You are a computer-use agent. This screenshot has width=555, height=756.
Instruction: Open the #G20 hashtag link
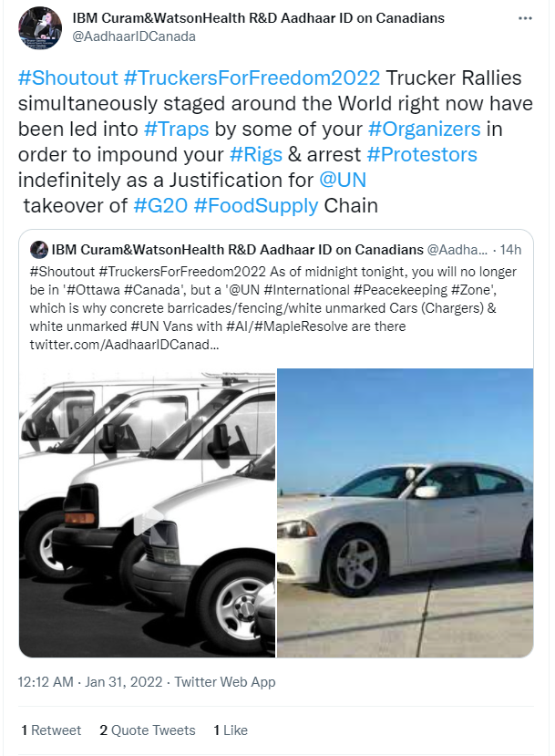160,206
